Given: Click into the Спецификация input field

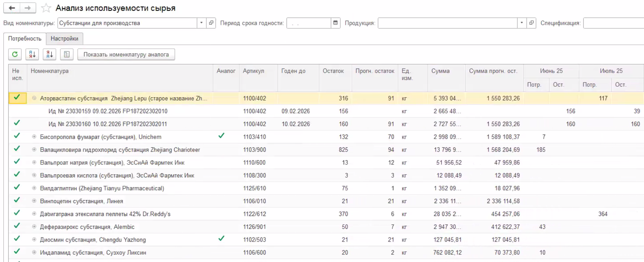Looking at the screenshot, I should tap(613, 23).
